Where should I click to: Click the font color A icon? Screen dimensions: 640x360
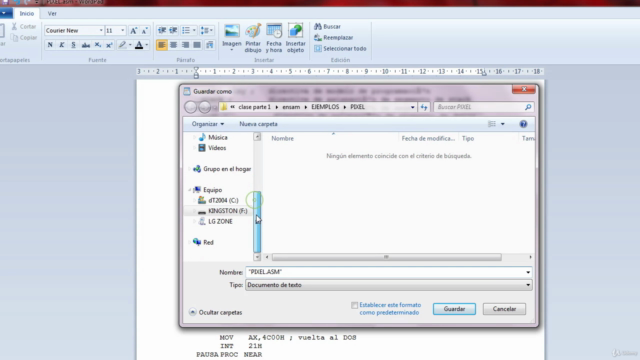click(x=139, y=45)
